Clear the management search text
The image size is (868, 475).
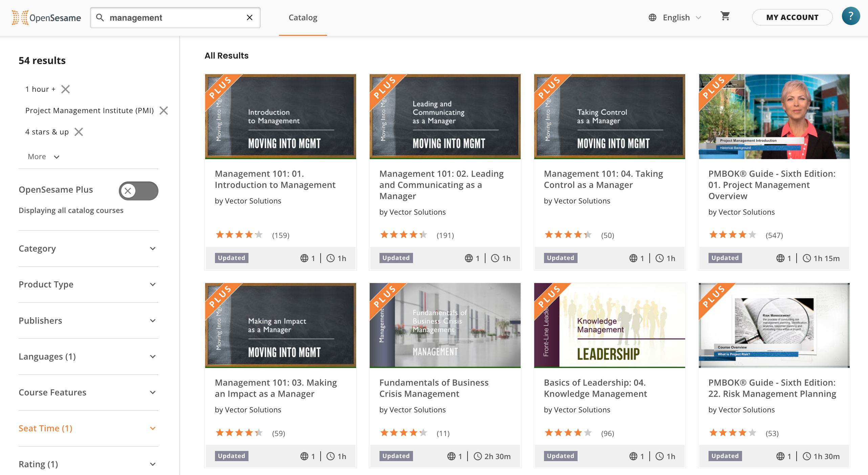coord(249,17)
